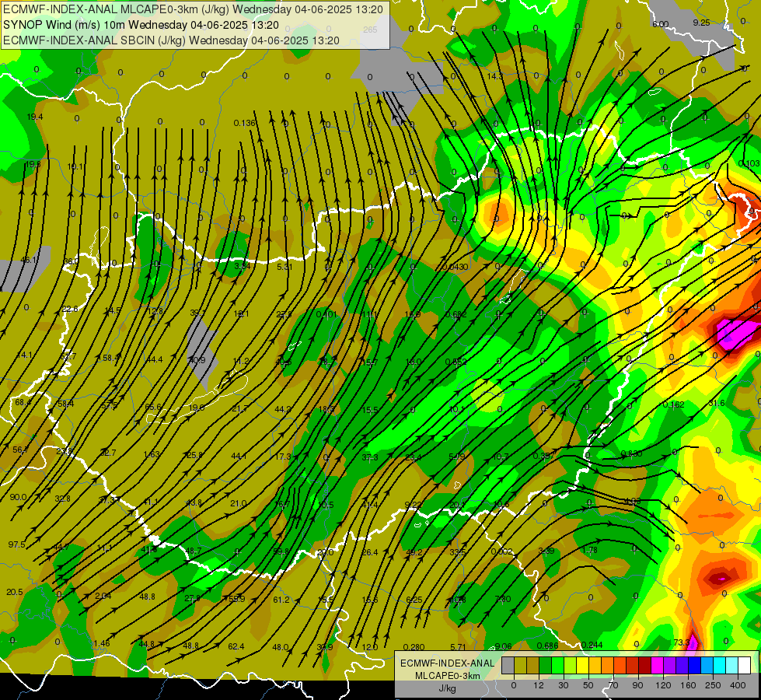
Task: Click legend scale value 400
Action: click(738, 686)
